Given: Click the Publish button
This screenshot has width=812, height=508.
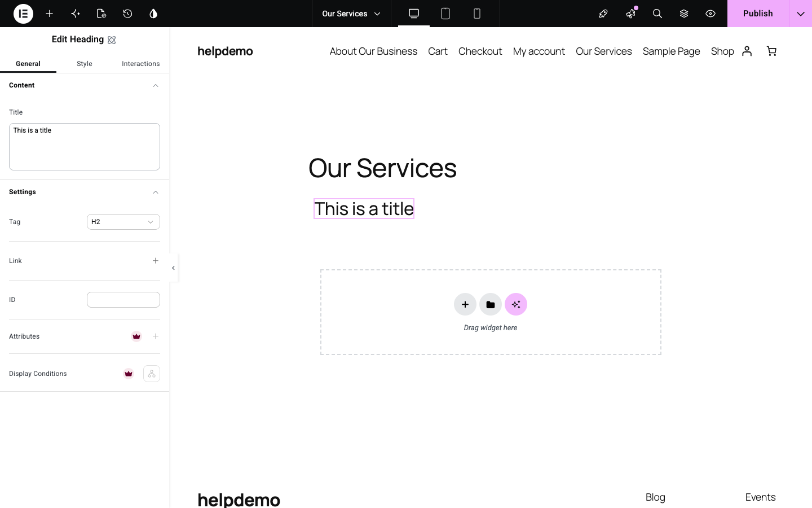Looking at the screenshot, I should click(x=758, y=14).
